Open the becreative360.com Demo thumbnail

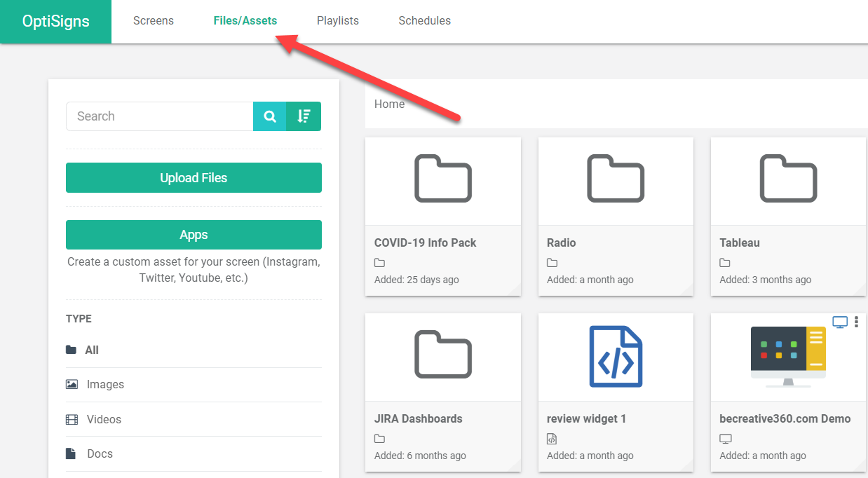788,356
